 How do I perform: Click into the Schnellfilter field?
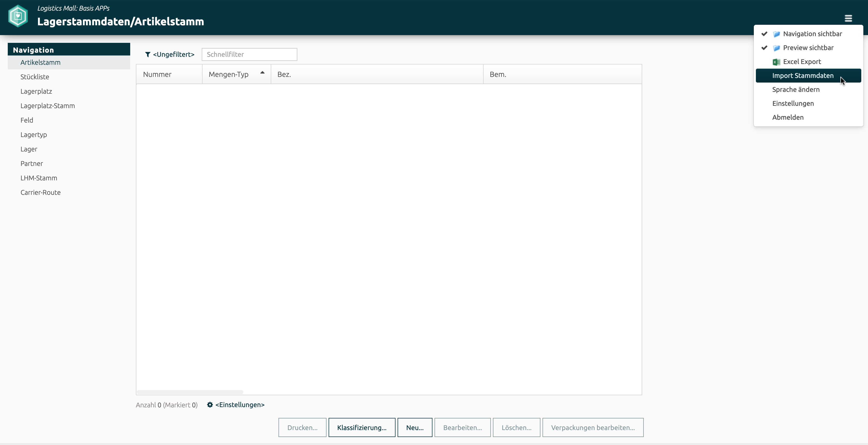249,54
